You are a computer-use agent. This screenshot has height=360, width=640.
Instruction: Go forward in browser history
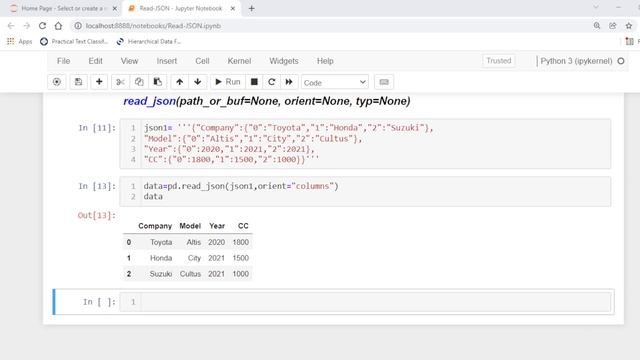click(27, 26)
